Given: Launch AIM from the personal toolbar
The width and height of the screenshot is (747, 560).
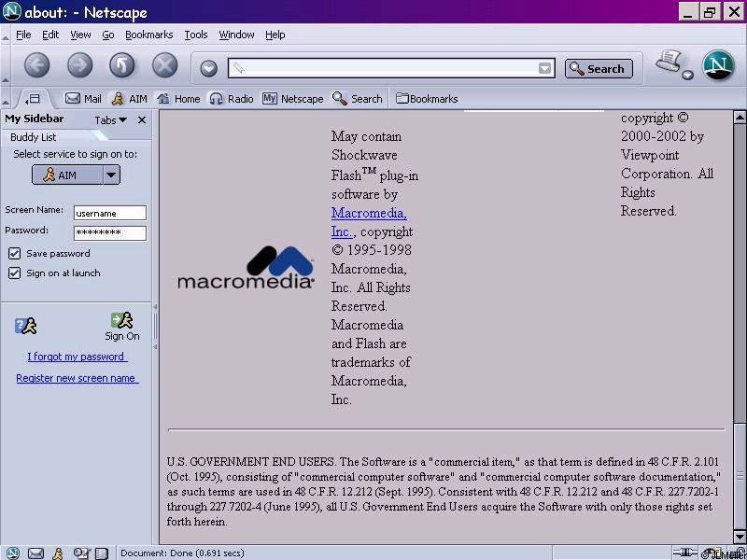Looking at the screenshot, I should tap(129, 99).
